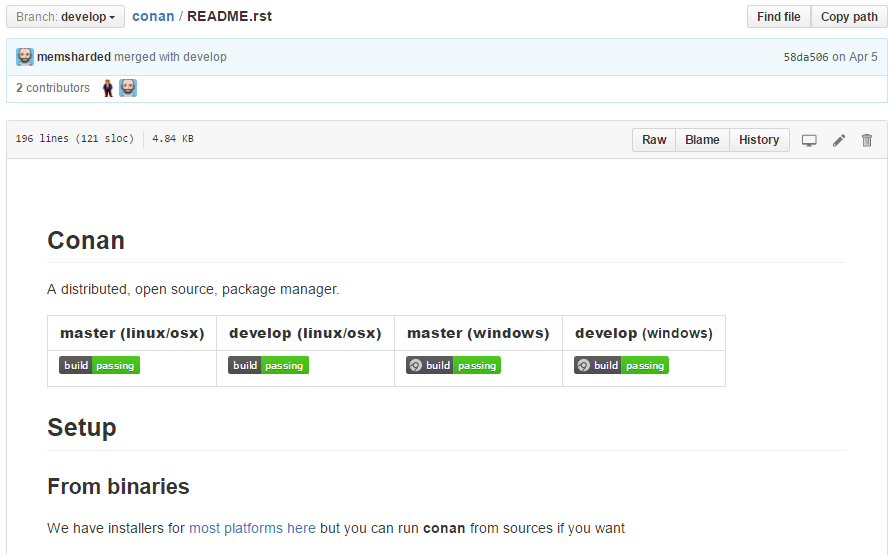Click the Find file button
This screenshot has height=555, width=896.
tap(778, 17)
